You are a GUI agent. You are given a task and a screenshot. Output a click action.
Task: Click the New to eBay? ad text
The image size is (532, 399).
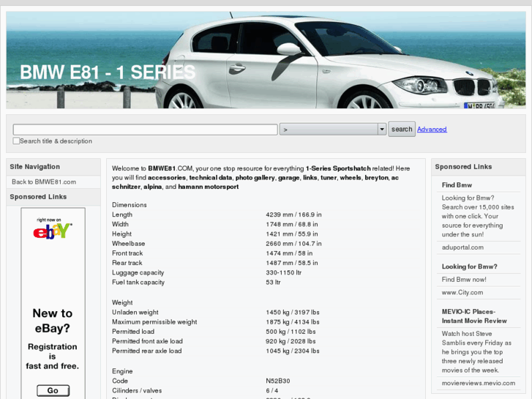53,321
